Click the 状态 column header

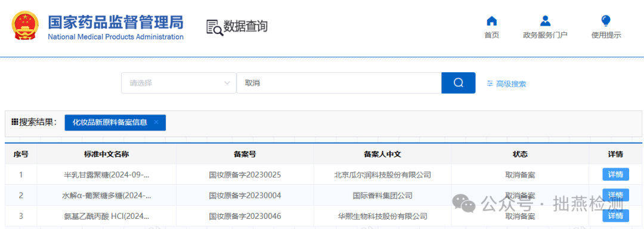click(x=520, y=154)
